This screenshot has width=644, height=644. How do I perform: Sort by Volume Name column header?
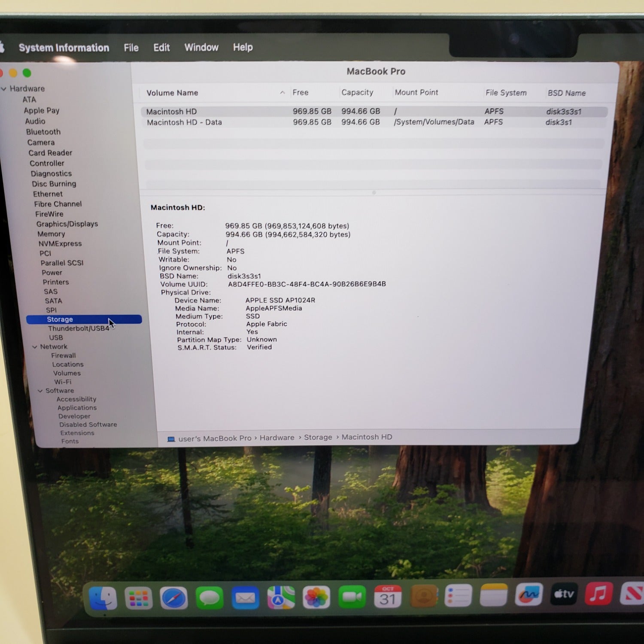172,93
